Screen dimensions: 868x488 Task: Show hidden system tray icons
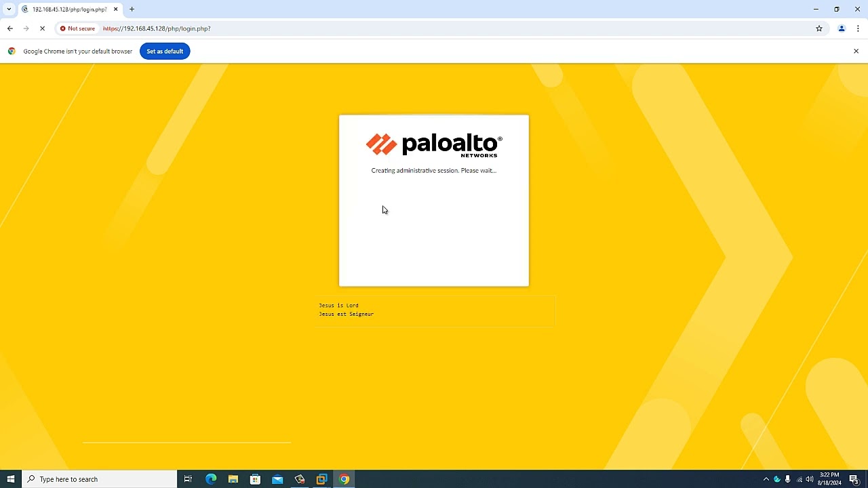766,479
